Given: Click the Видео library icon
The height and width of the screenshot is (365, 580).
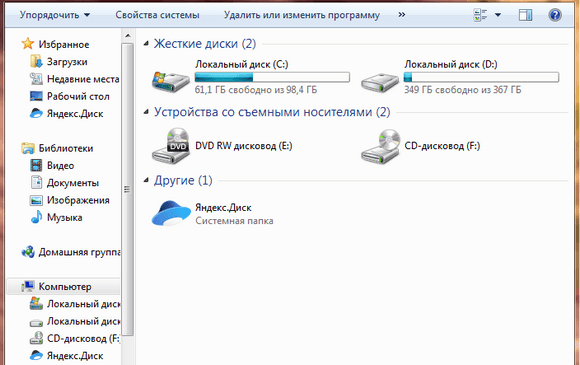Looking at the screenshot, I should click(36, 165).
